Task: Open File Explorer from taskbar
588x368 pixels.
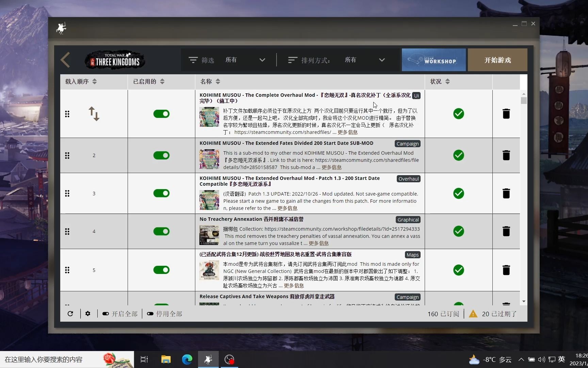Action: [x=166, y=359]
